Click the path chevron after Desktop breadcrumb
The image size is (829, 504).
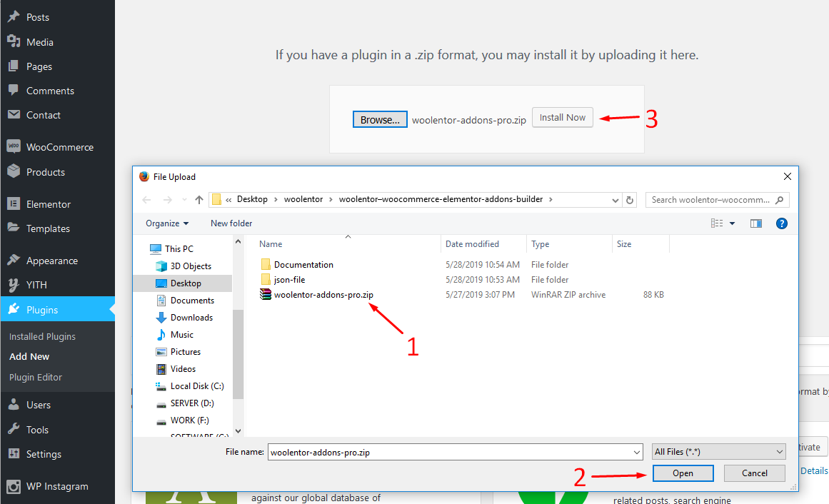tap(276, 199)
